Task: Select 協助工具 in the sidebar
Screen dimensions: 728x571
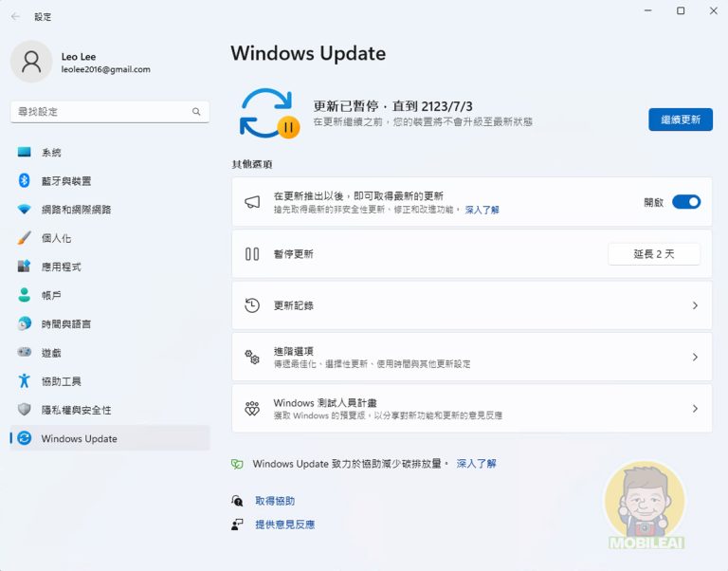Action: tap(110, 381)
